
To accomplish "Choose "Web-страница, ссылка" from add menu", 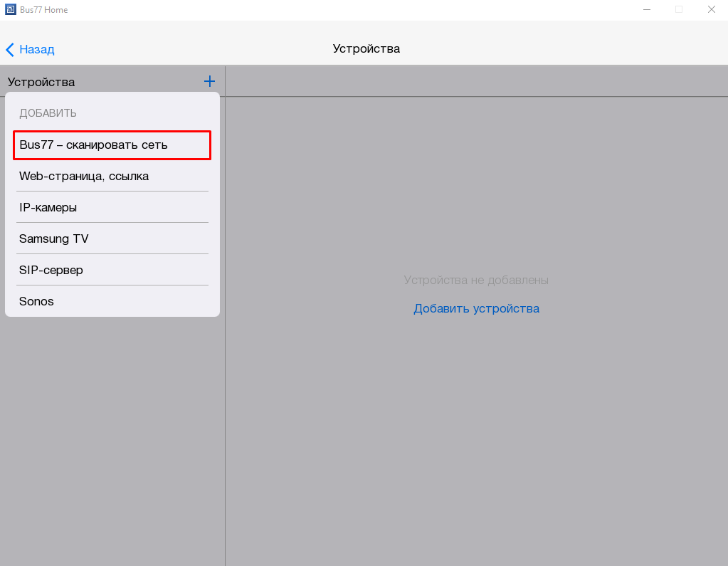I will point(84,176).
